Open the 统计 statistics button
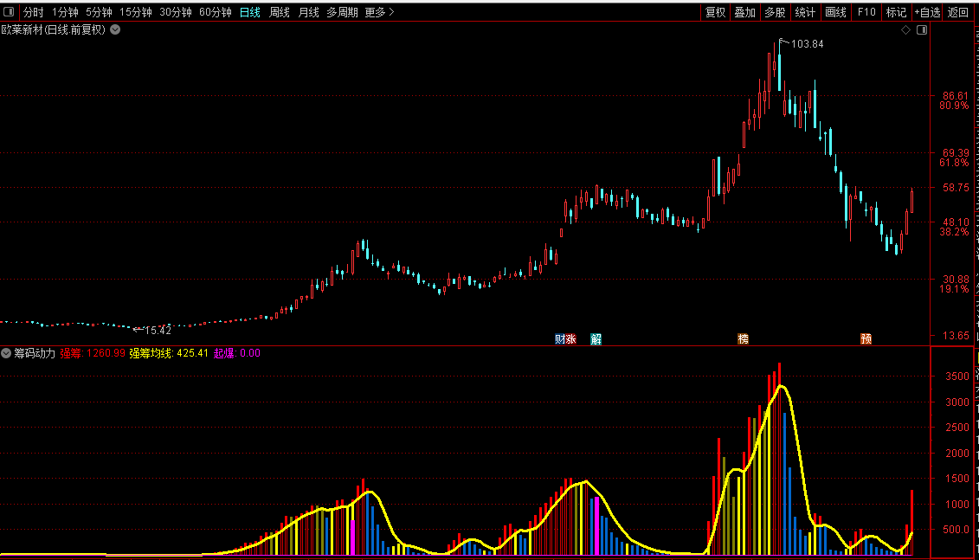Viewport: 979px width, 560px height. (805, 12)
